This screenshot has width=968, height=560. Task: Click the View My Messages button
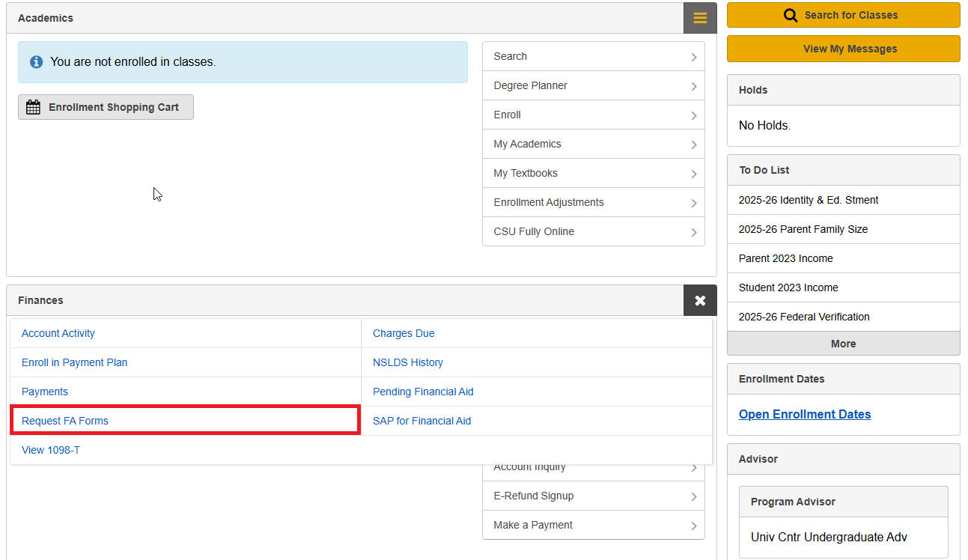click(x=843, y=48)
